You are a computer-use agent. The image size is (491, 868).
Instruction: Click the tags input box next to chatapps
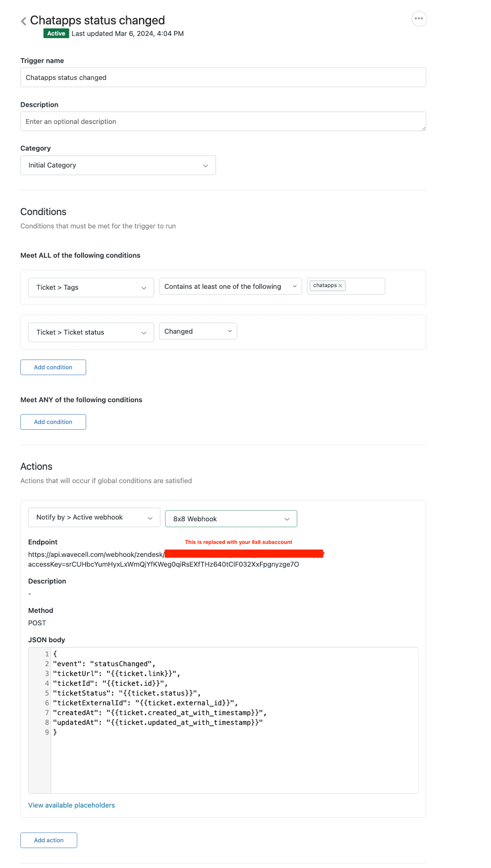click(364, 286)
